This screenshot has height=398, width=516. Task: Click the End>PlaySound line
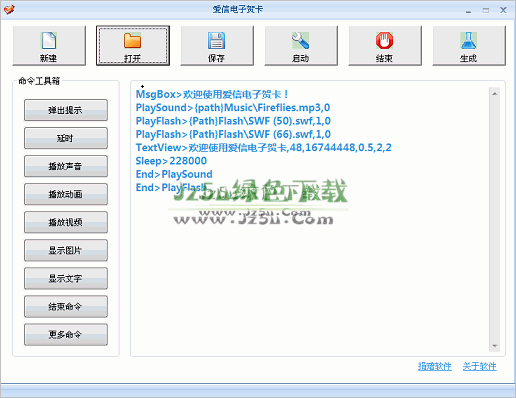[174, 174]
